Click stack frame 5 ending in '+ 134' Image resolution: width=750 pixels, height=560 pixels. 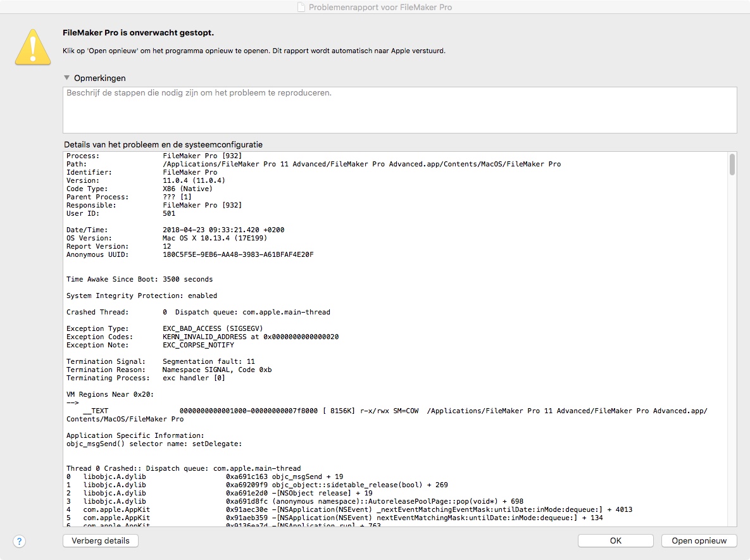coord(334,518)
